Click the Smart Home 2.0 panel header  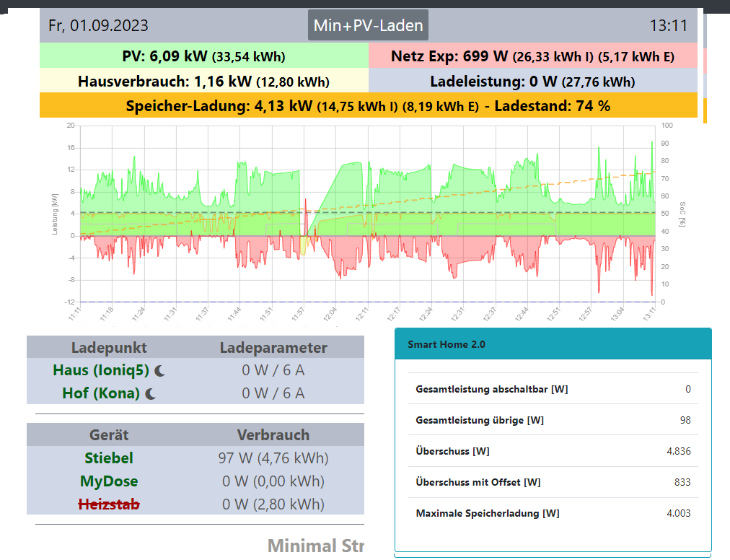tap(553, 344)
